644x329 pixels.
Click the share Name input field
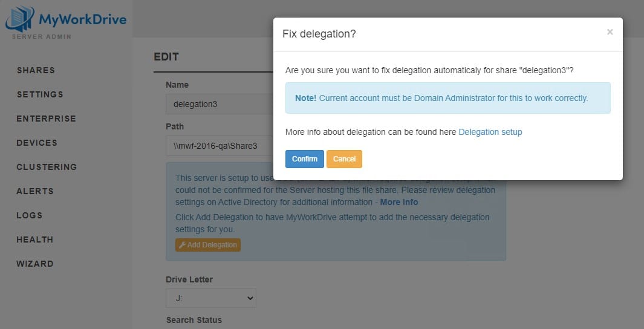pos(219,104)
